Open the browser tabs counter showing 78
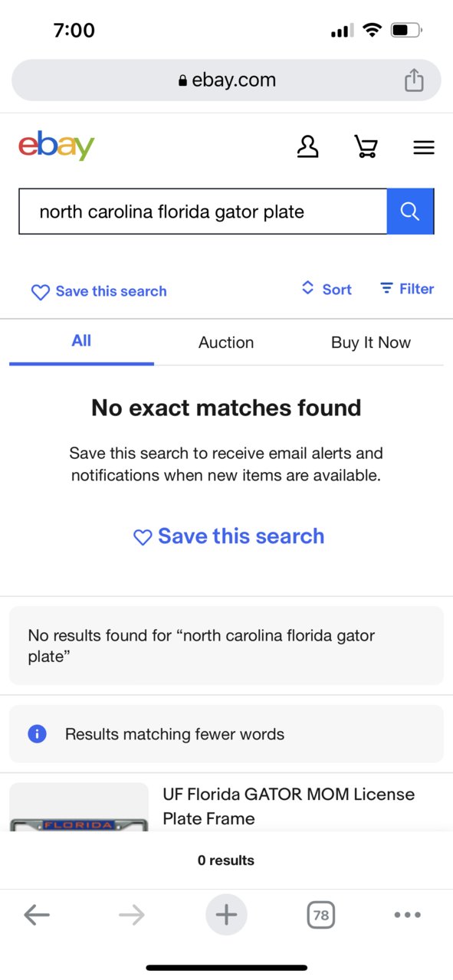453x980 pixels. [x=321, y=915]
